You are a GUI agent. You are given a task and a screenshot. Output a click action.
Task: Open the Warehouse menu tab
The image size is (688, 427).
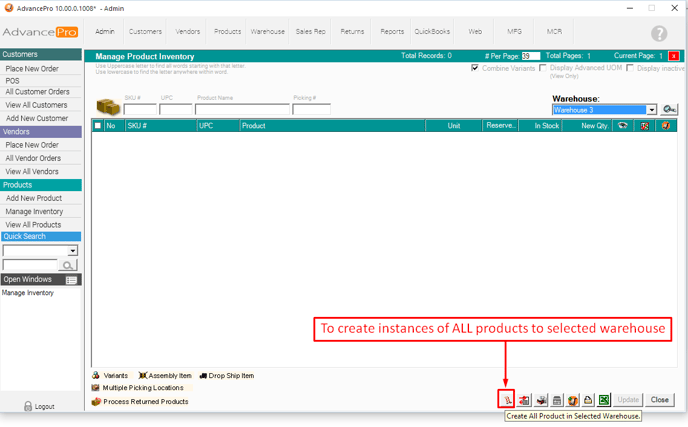point(267,32)
